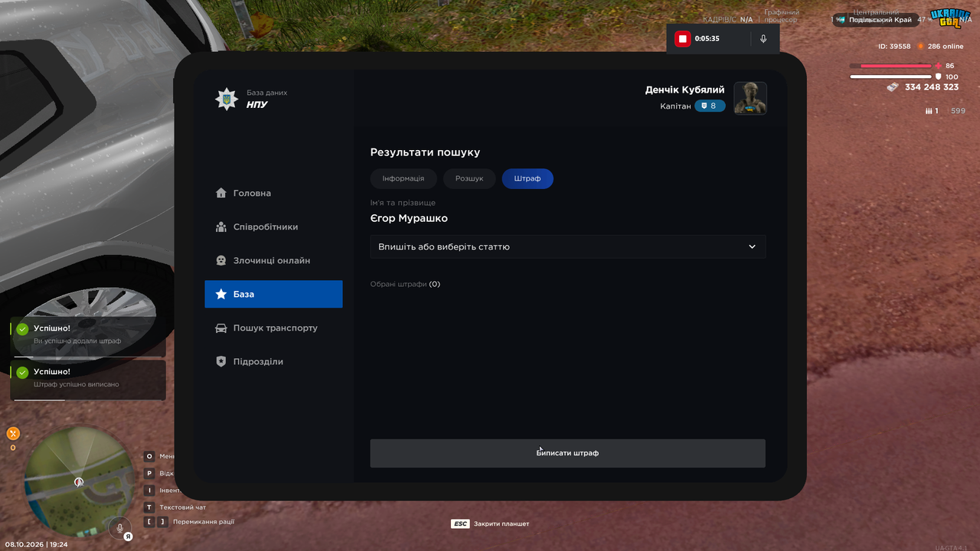The width and height of the screenshot is (980, 551).
Task: Click the star icon in База
Action: click(x=221, y=294)
